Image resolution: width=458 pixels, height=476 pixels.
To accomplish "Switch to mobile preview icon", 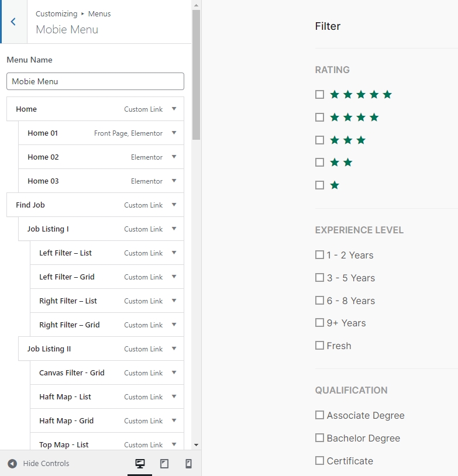I will click(x=188, y=464).
